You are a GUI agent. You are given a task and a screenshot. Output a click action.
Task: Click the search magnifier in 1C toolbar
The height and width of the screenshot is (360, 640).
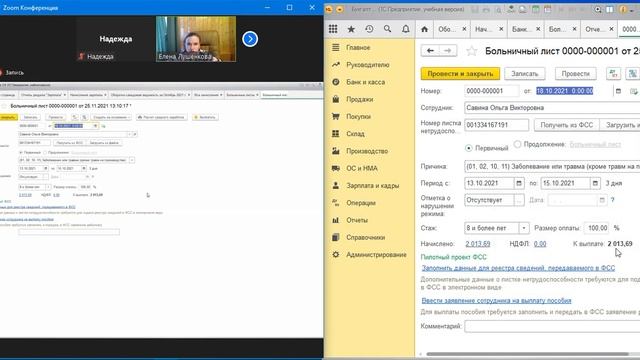pyautogui.click(x=387, y=29)
